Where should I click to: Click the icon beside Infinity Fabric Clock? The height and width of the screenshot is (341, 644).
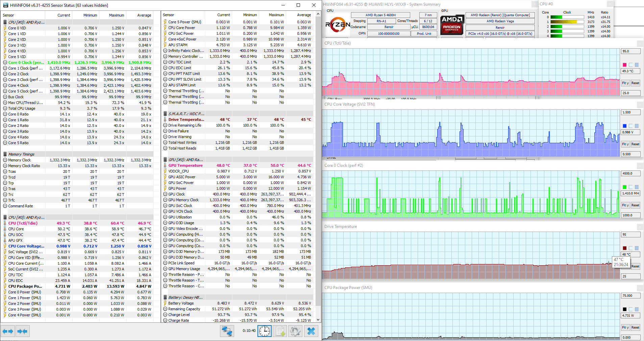click(x=165, y=51)
